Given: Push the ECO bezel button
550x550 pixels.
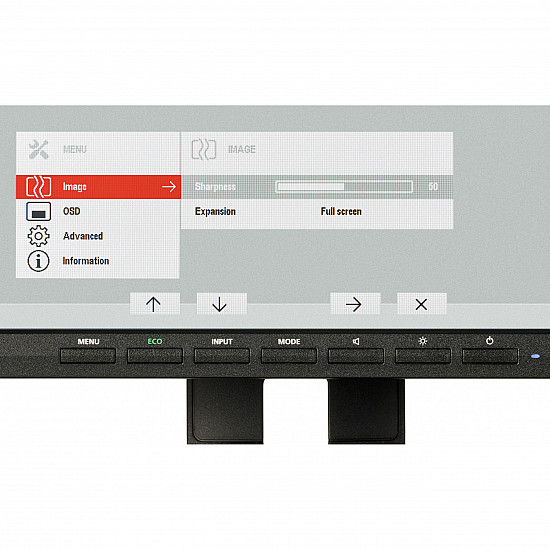Looking at the screenshot, I should [155, 356].
